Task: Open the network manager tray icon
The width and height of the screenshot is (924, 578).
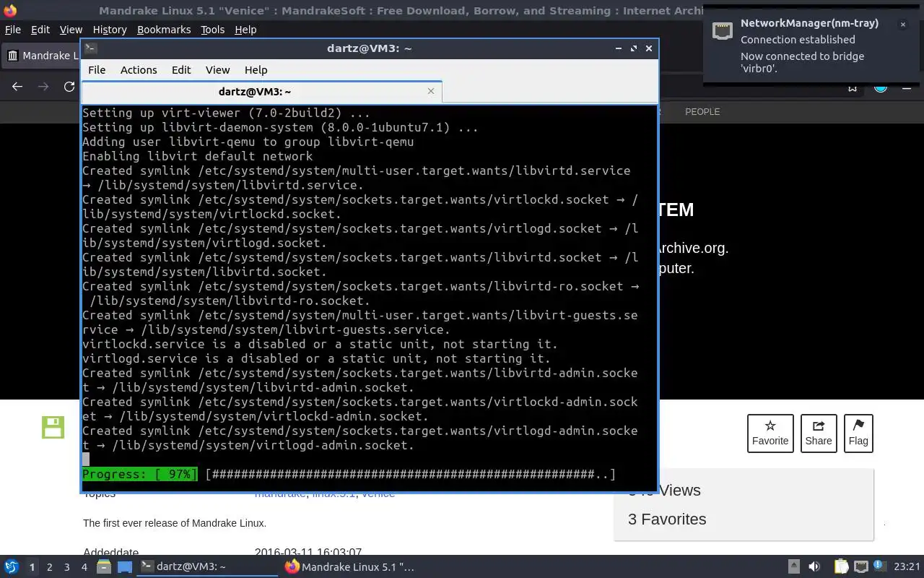Action: point(861,567)
